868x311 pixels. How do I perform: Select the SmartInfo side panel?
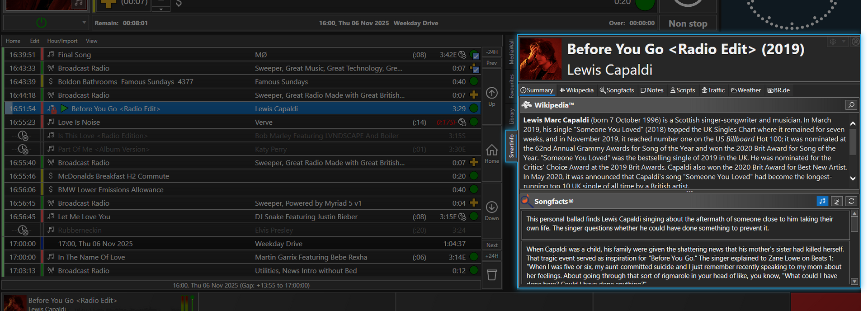click(511, 146)
